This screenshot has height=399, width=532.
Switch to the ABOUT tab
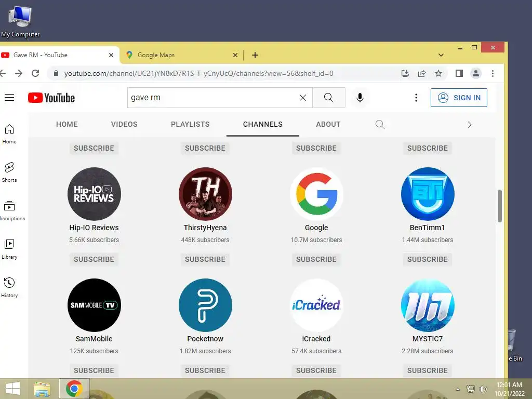coord(328,124)
